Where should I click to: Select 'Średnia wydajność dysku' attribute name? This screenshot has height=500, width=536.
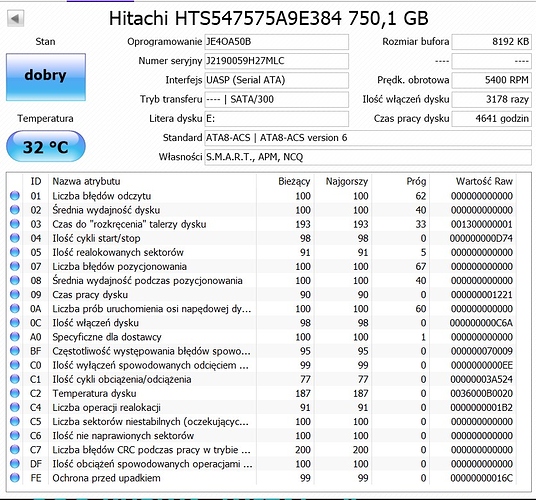point(106,210)
